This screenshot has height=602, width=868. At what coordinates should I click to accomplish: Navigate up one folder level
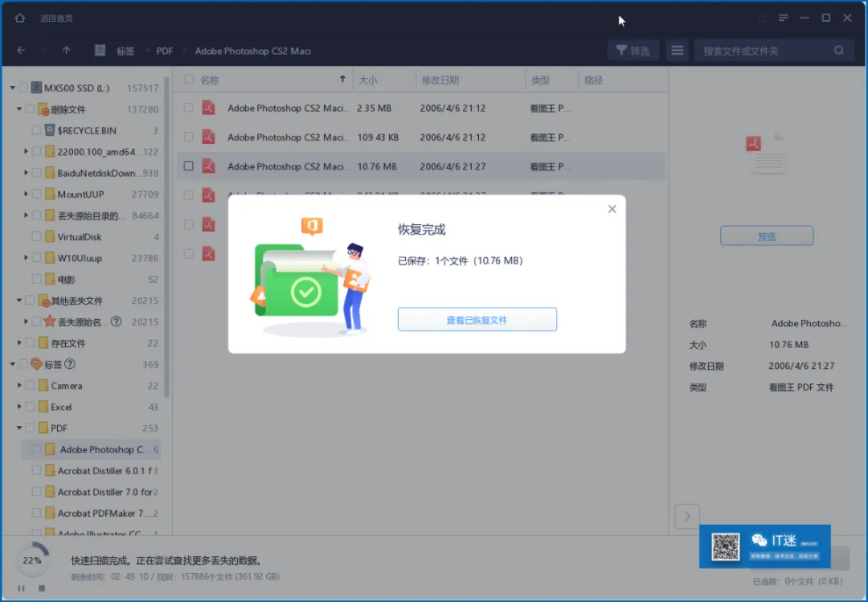click(67, 51)
